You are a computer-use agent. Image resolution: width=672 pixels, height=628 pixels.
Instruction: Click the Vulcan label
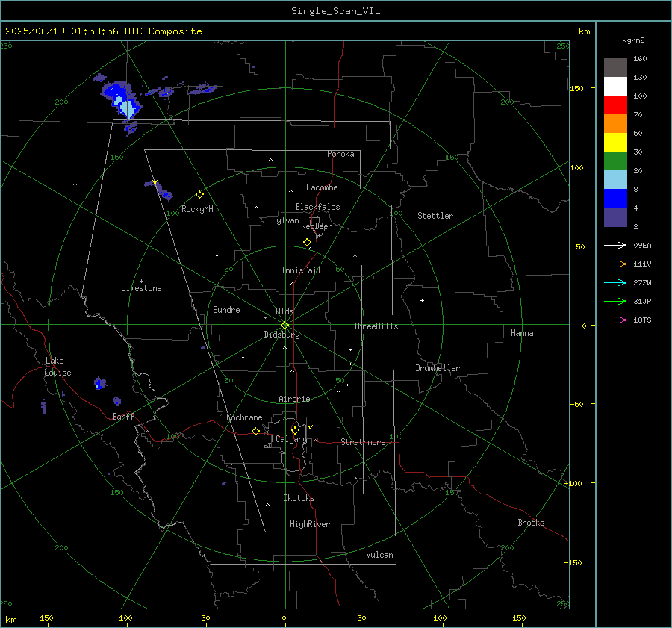379,555
